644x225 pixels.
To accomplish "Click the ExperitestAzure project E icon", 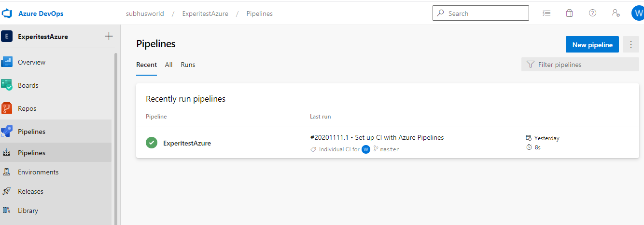I will click(7, 36).
